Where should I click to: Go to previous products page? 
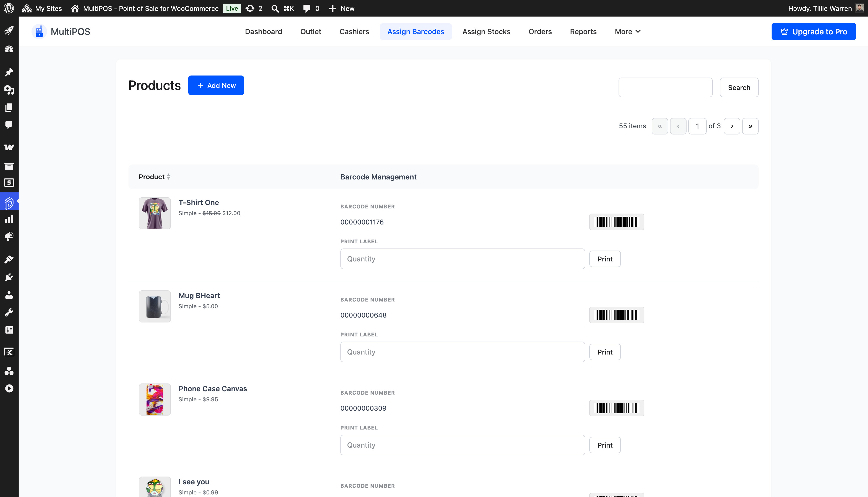[678, 126]
